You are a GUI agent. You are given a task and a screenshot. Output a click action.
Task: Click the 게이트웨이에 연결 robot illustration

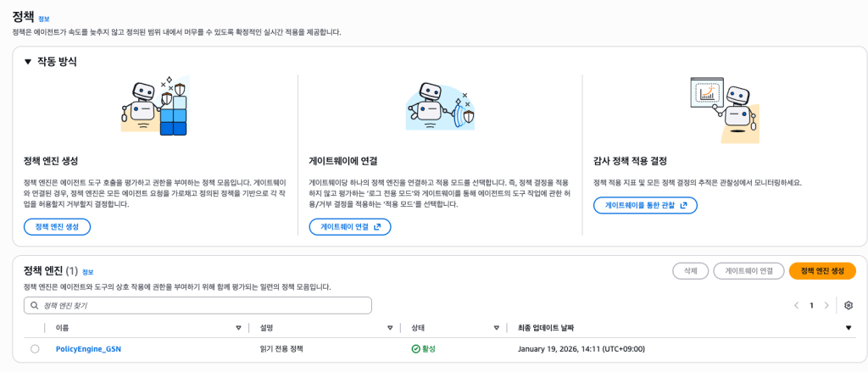(x=439, y=106)
